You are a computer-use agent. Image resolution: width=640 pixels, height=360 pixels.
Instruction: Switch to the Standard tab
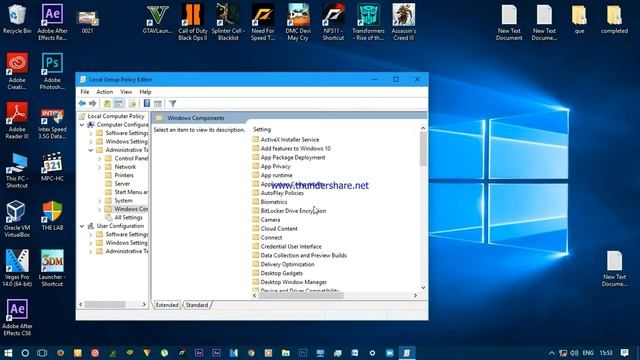pyautogui.click(x=197, y=305)
